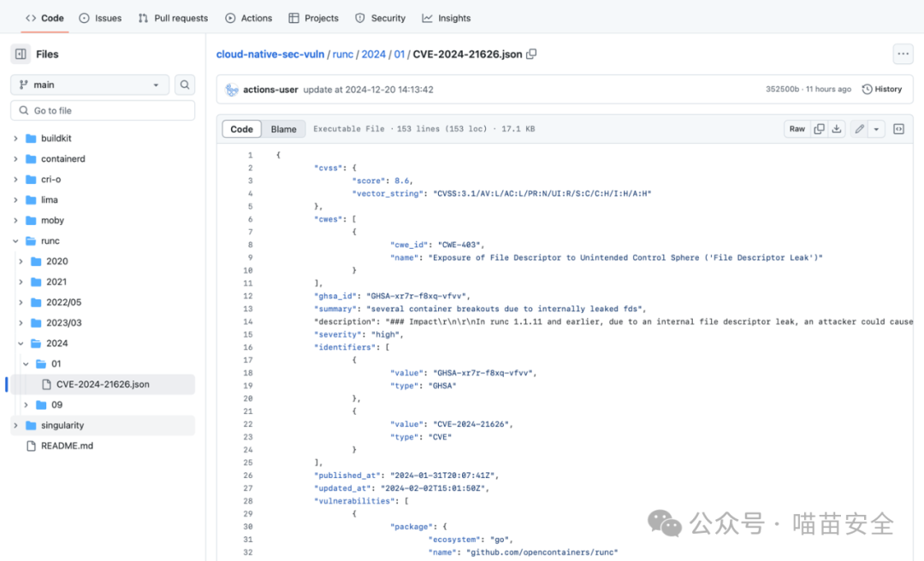Expand the cri-o folder chevron
Image resolution: width=924 pixels, height=561 pixels.
point(16,180)
